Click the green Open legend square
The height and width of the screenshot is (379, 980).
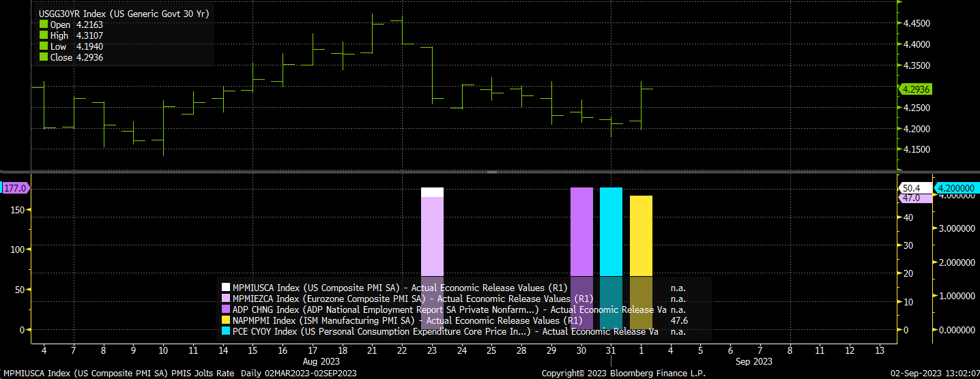pos(44,25)
